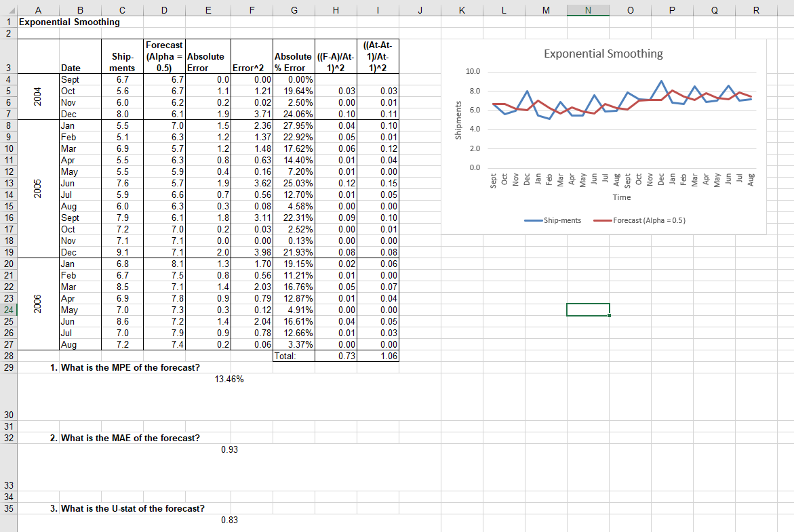Viewport: 794px width, 532px height.
Task: Select total value 0.73
Action: point(336,356)
